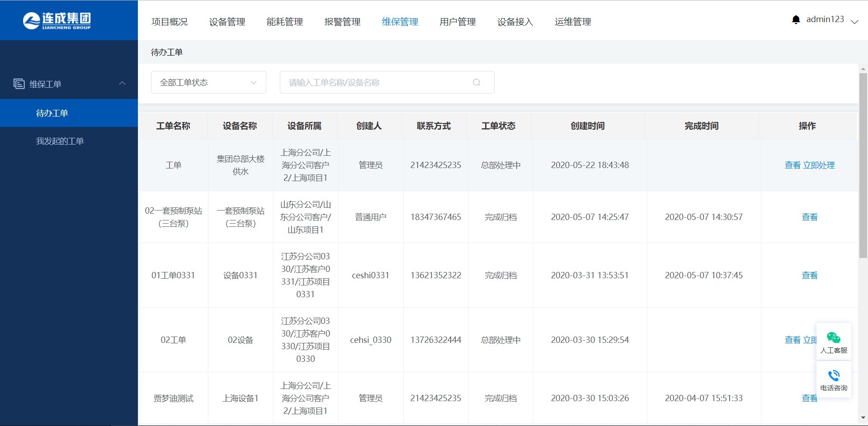Switch to 设备管理 tab
868x426 pixels.
[x=227, y=22]
